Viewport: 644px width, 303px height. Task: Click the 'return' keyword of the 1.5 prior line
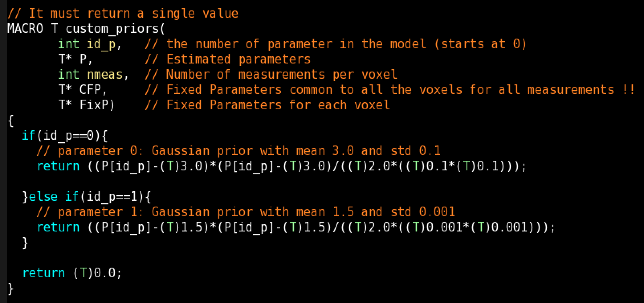click(x=58, y=227)
